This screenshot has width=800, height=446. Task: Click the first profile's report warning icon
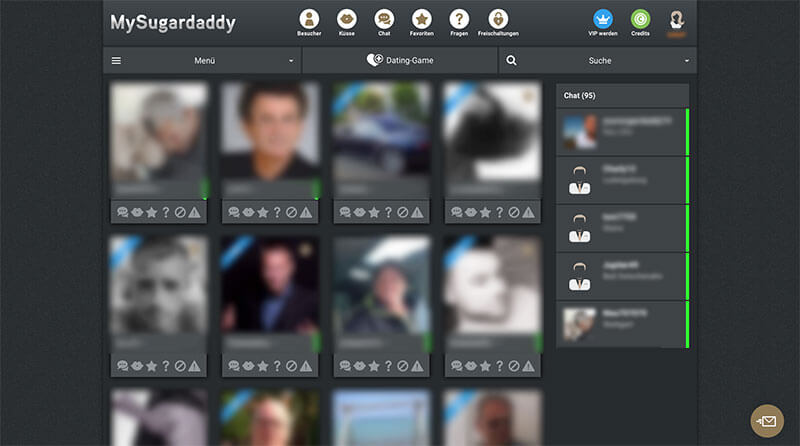click(195, 212)
